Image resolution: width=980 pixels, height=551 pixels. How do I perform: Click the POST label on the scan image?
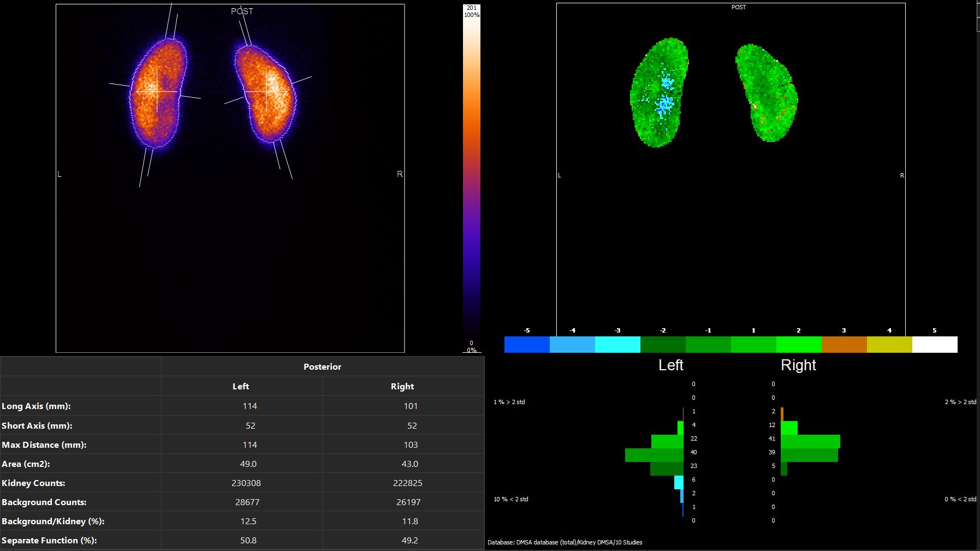pyautogui.click(x=242, y=11)
